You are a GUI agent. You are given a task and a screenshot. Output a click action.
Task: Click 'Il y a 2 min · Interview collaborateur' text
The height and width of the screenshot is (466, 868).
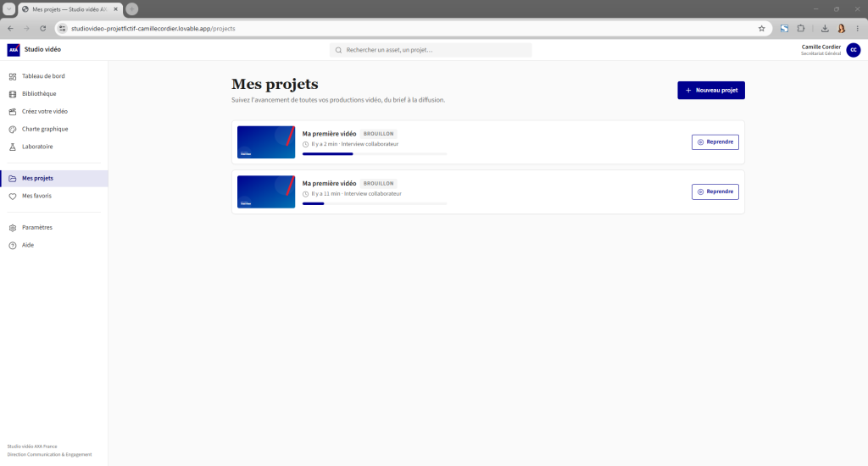coord(354,144)
